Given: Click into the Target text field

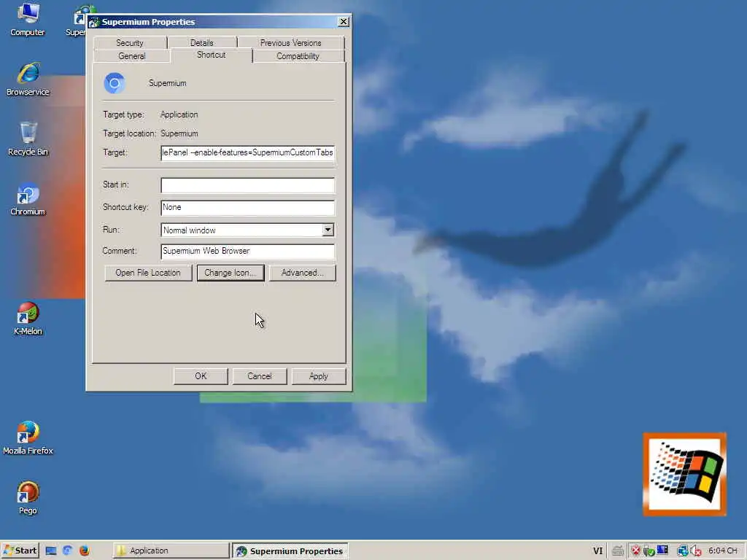Looking at the screenshot, I should point(248,153).
